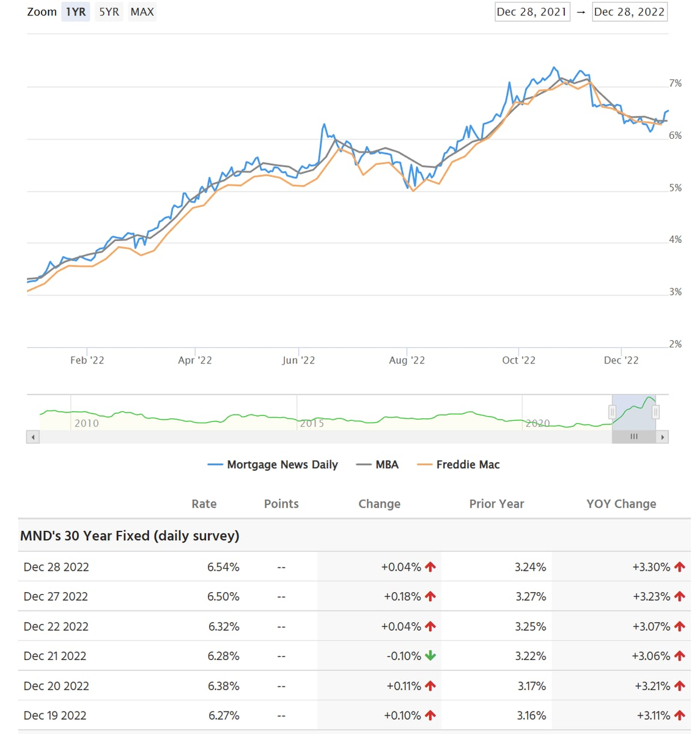Toggle Mortgage News Daily series in legend
Viewport: 700px width, 734px height.
coord(273,465)
